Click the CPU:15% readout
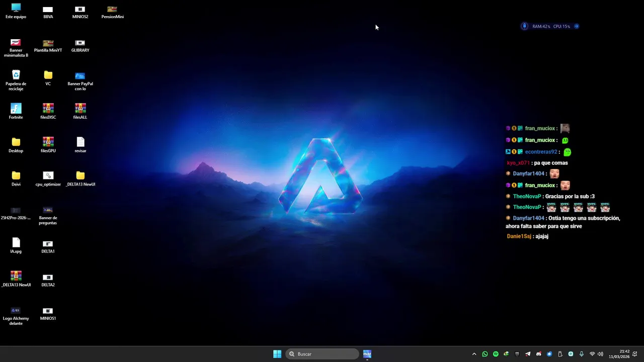This screenshot has width=644, height=362. pyautogui.click(x=561, y=26)
